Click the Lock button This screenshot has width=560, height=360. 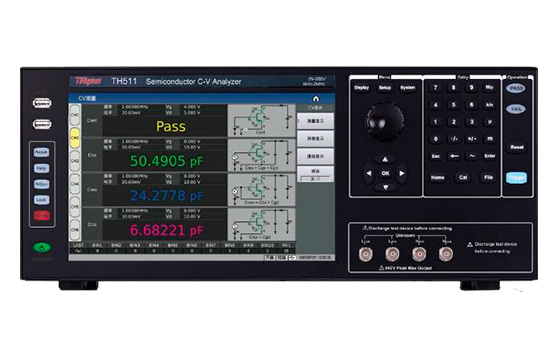[x=41, y=200]
